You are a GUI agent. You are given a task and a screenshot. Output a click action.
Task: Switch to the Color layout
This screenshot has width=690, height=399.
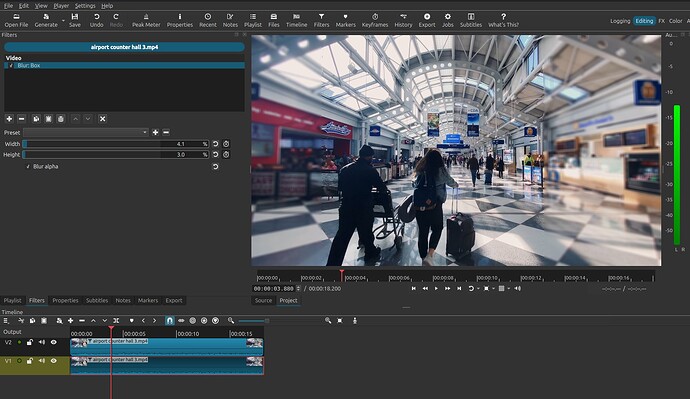pos(675,21)
